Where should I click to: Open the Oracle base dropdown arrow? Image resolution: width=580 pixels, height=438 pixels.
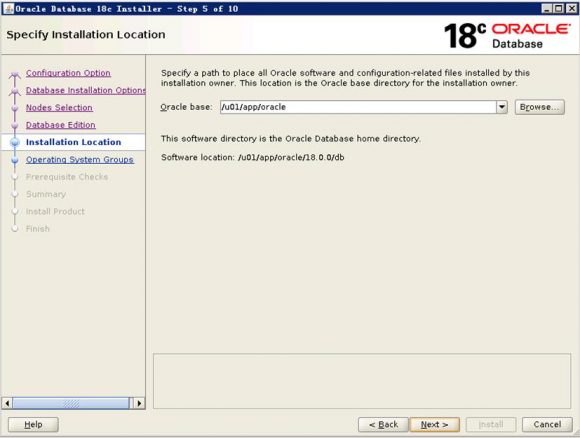click(x=502, y=107)
